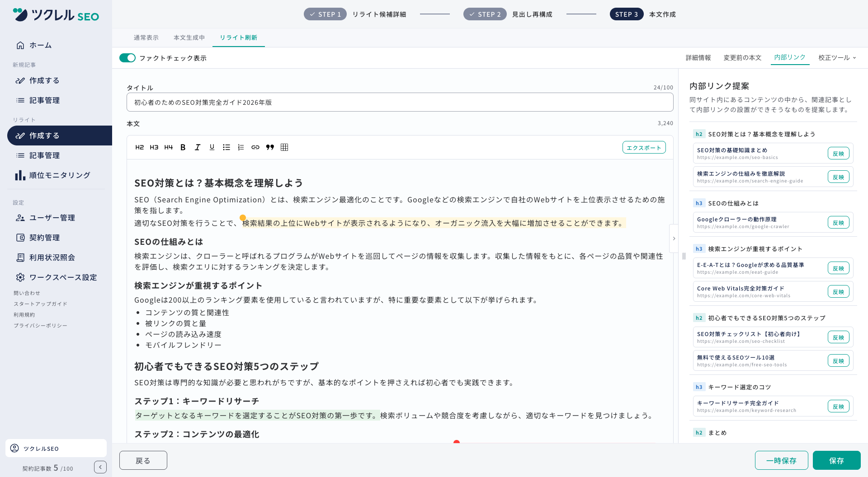Viewport: 868px width, 477px height.
Task: Click heading ステップ2：コンテンツの最適化
Action: coord(197,434)
